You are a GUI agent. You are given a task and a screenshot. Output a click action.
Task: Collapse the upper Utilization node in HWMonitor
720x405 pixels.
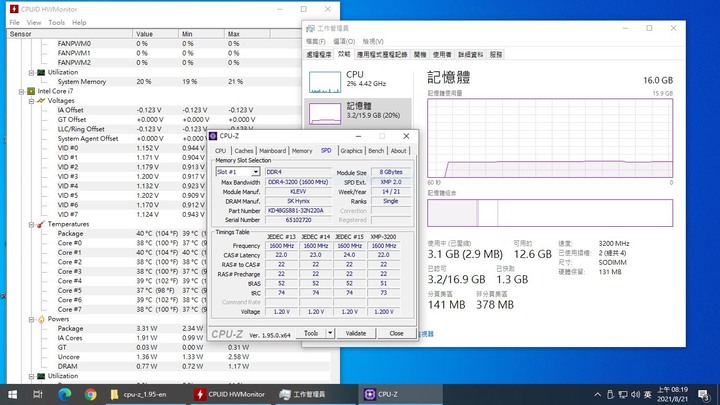tap(31, 73)
